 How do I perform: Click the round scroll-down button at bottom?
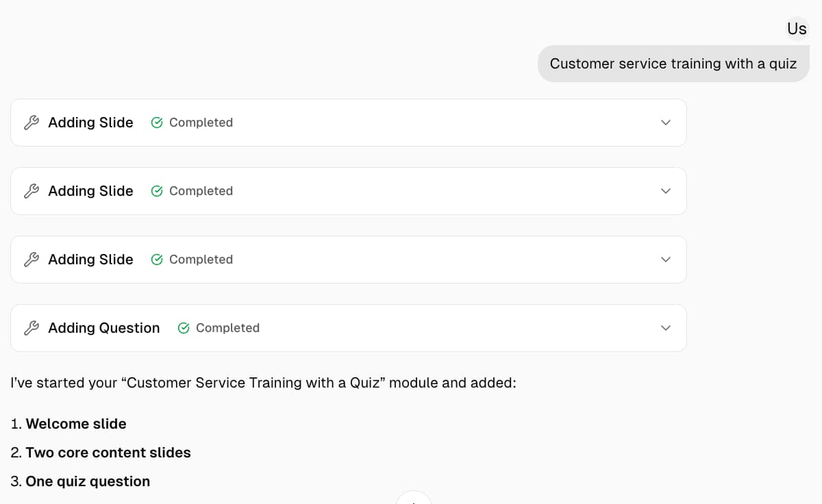[x=414, y=499]
